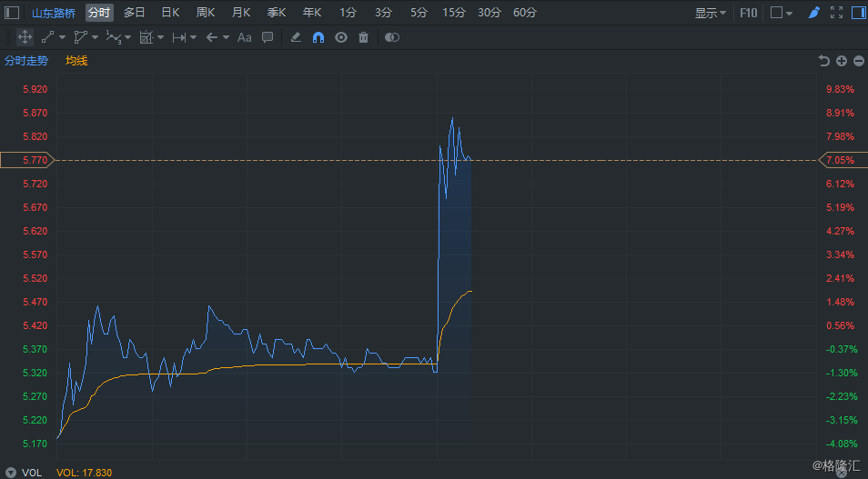
Task: Toggle the overlapping circles icon
Action: click(392, 37)
